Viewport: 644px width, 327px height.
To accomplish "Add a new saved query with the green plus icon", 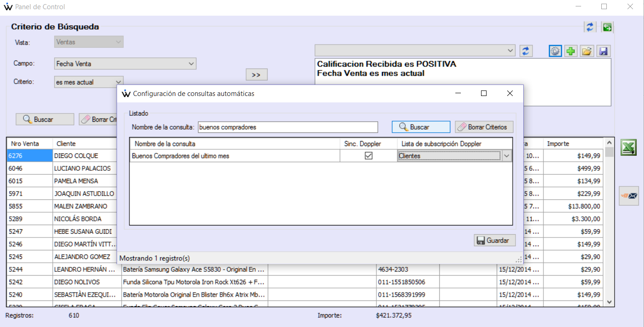I will pyautogui.click(x=571, y=51).
